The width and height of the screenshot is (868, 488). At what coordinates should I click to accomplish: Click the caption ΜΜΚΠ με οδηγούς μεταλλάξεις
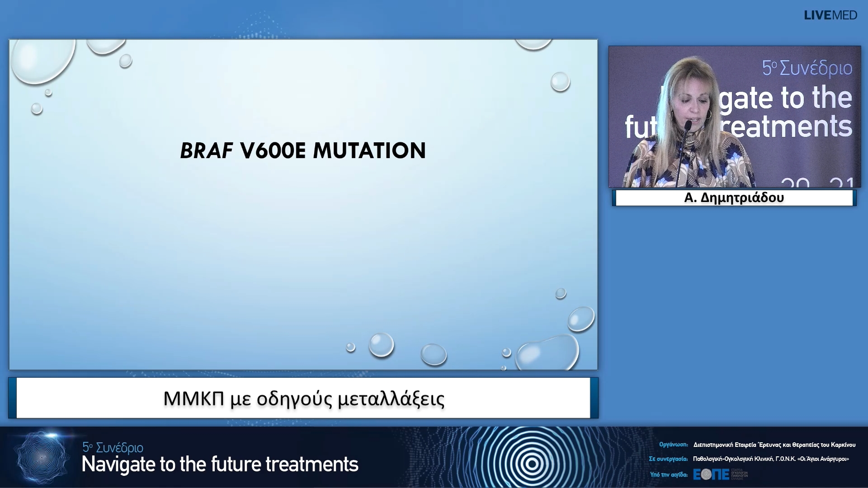303,399
